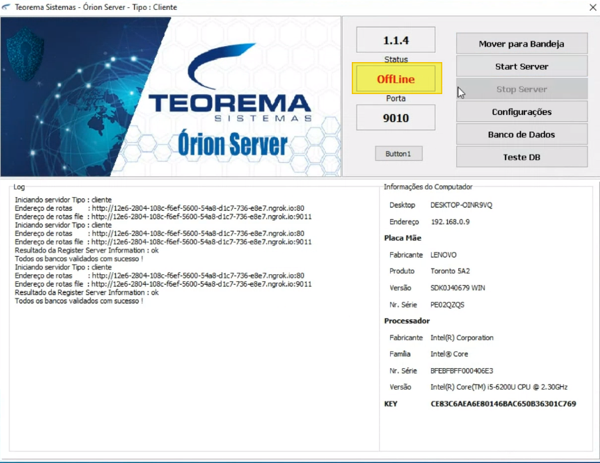Viewport: 600px width, 463px height.
Task: Click the Intel® Core family value
Action: (449, 354)
